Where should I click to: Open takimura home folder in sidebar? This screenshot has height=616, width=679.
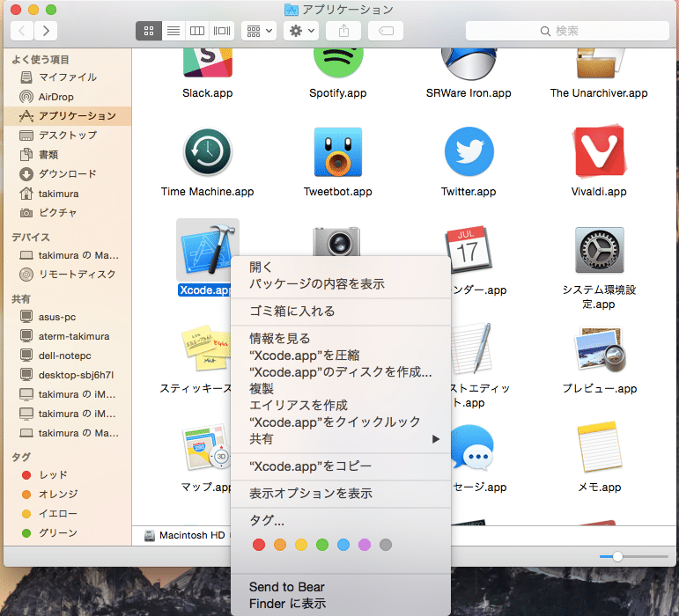[67, 194]
